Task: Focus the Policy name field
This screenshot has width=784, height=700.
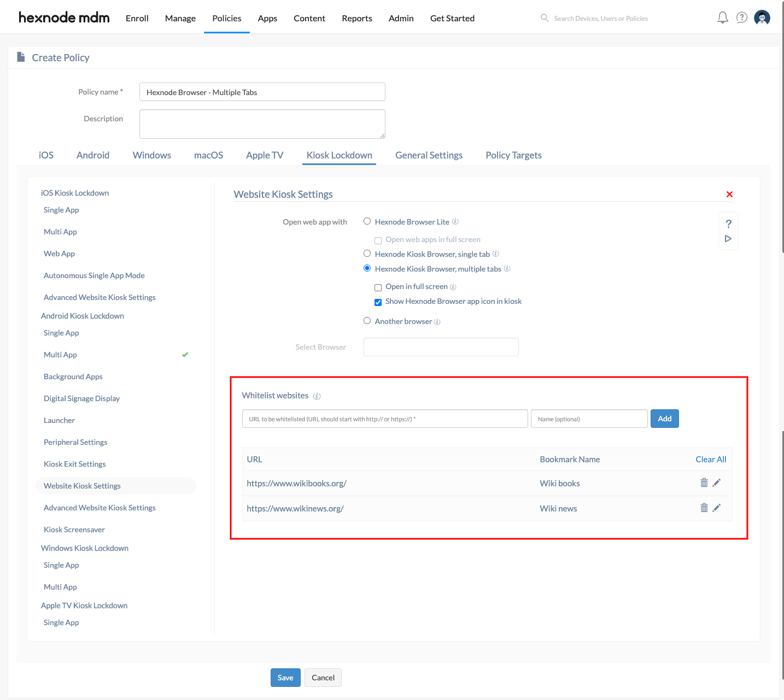Action: coord(262,92)
